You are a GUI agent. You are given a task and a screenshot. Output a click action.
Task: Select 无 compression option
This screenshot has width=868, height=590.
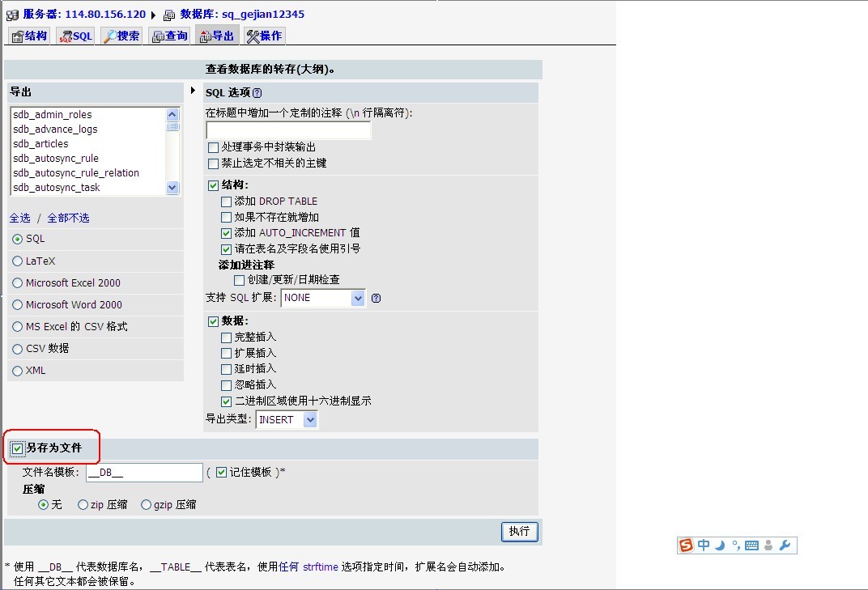pyautogui.click(x=43, y=505)
